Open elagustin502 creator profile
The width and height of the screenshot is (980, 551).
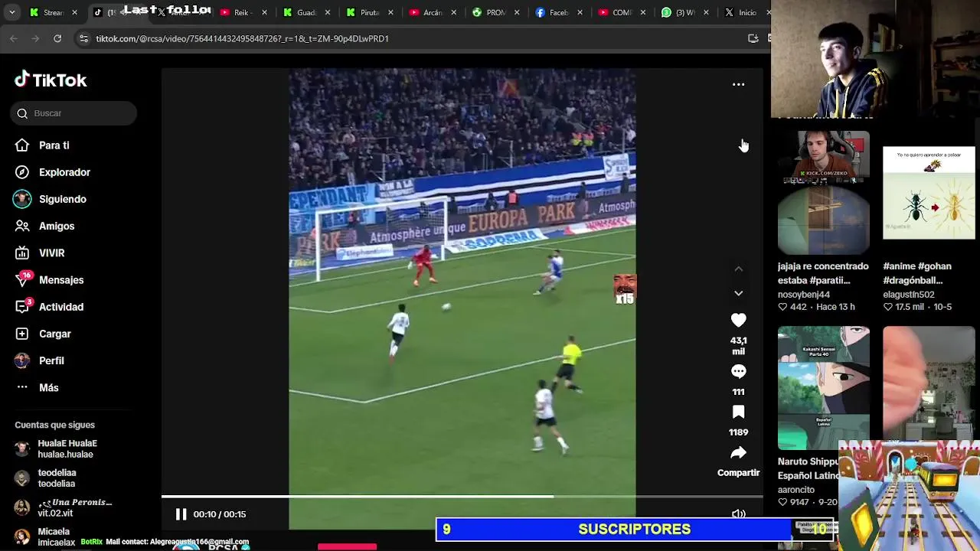tap(909, 294)
